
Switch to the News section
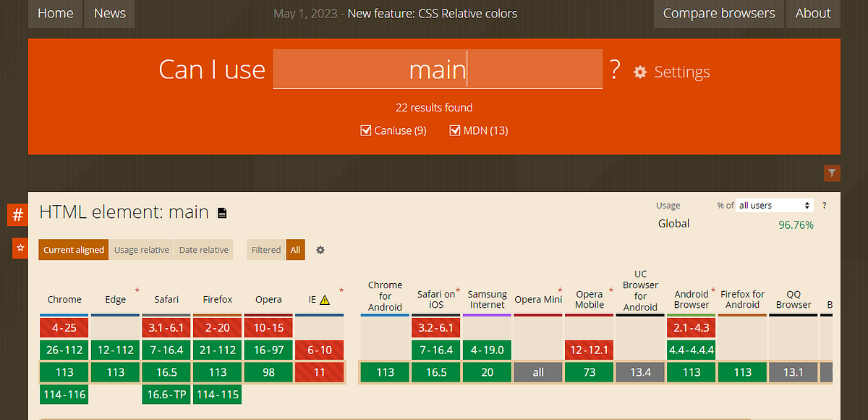(109, 13)
